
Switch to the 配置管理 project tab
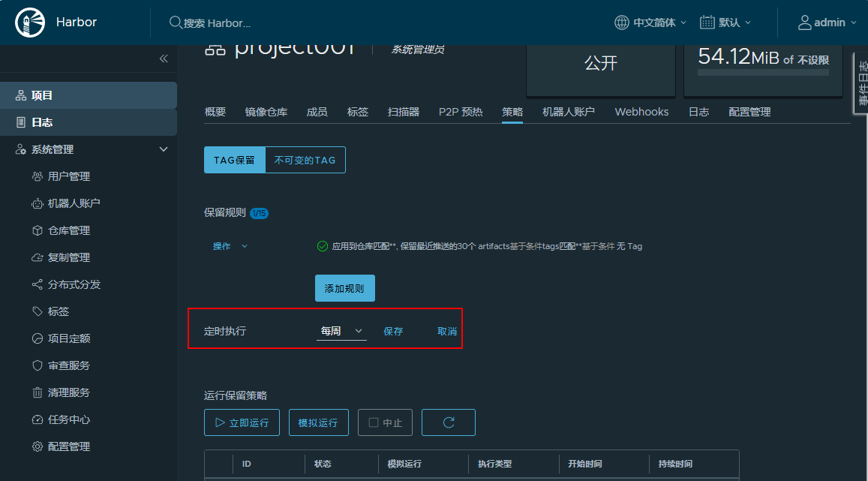click(749, 112)
